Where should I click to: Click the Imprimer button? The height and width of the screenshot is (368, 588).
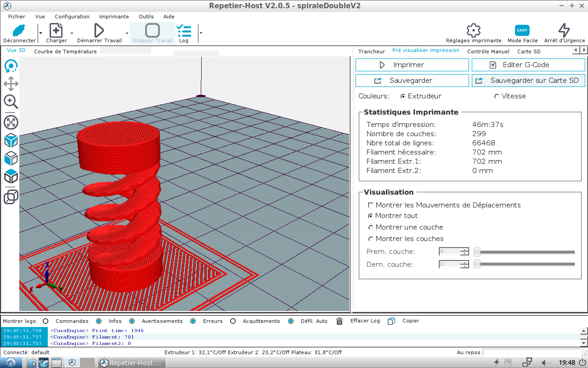(x=412, y=65)
